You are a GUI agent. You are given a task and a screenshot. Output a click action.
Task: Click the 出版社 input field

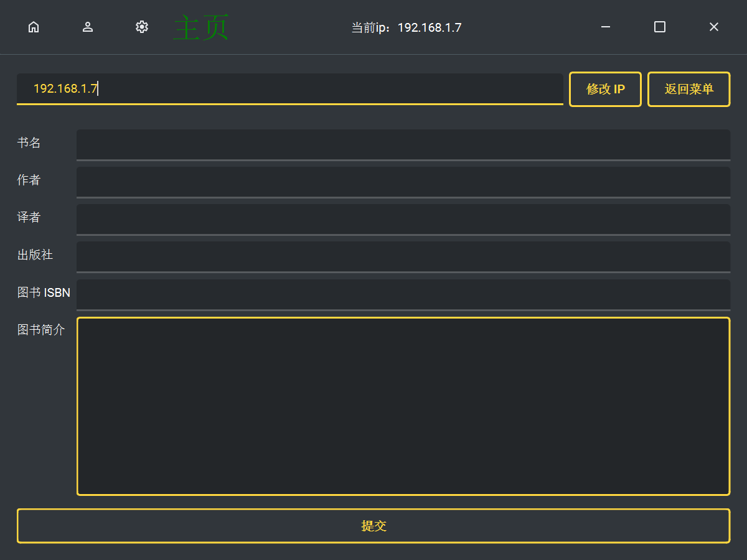click(403, 256)
